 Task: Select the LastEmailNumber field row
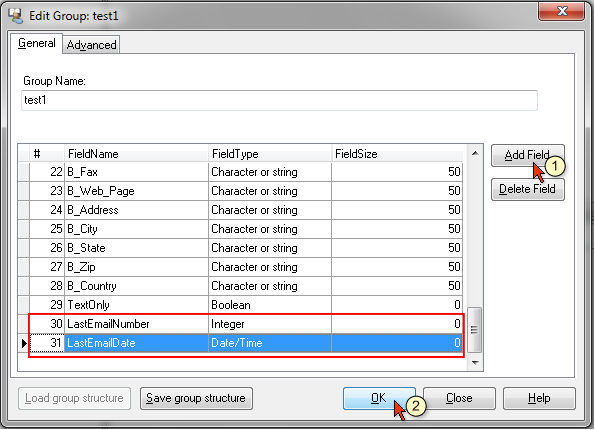click(246, 324)
